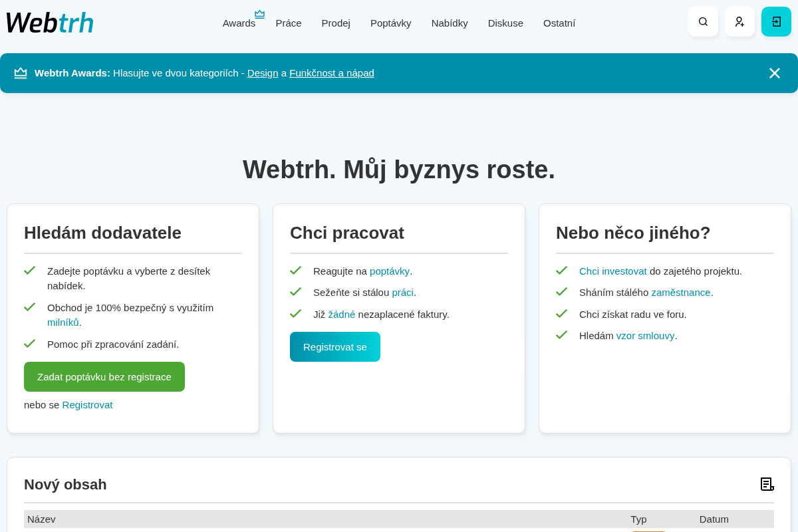Open the search button in the header

click(703, 22)
